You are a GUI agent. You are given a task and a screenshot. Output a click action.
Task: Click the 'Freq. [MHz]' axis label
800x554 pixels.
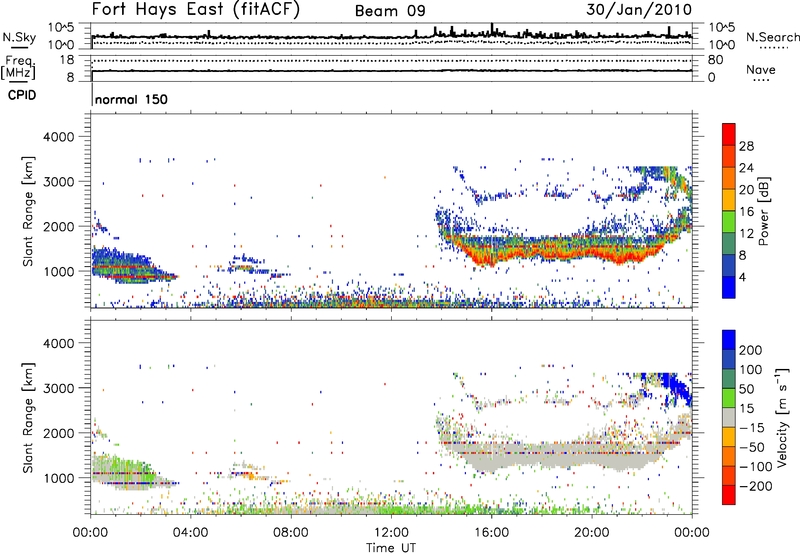click(x=19, y=67)
